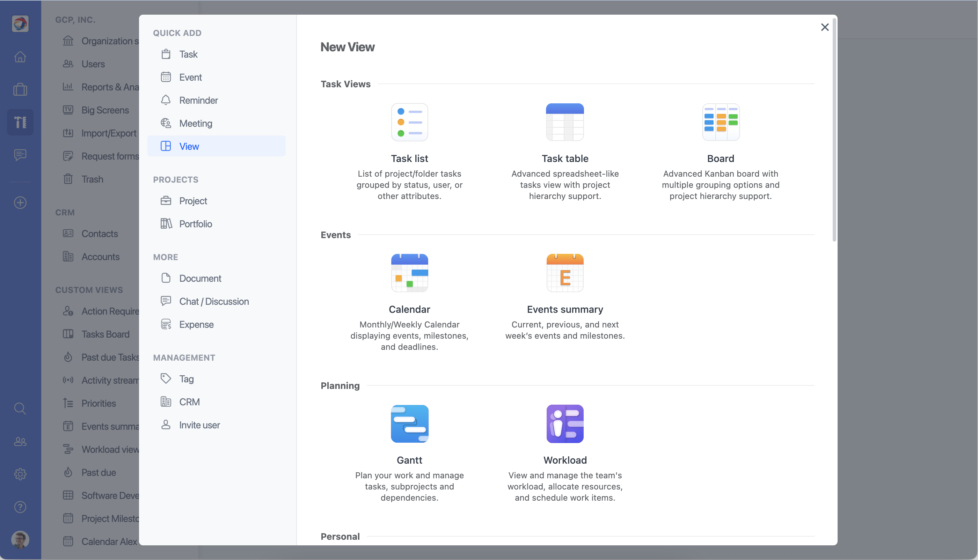Pick the Board kanban view icon
This screenshot has height=560, width=978.
tap(721, 122)
